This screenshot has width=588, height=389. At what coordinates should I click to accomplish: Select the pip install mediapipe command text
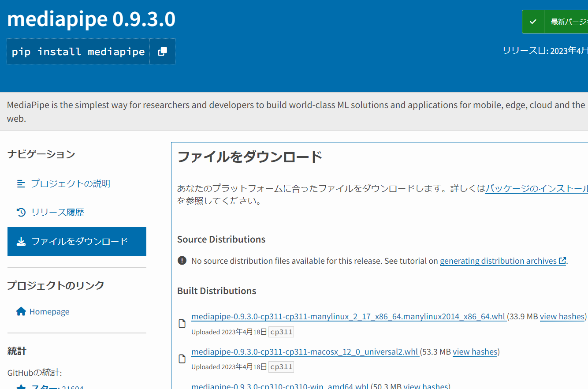pos(78,52)
